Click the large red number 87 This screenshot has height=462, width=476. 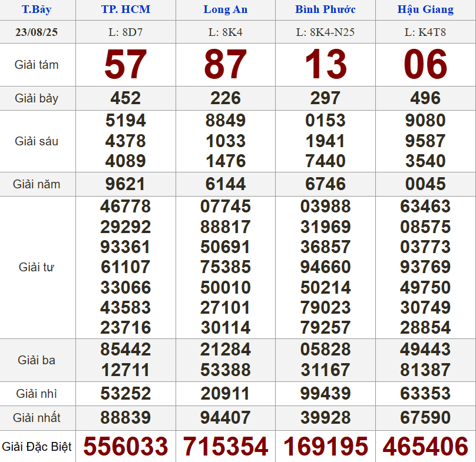(226, 65)
